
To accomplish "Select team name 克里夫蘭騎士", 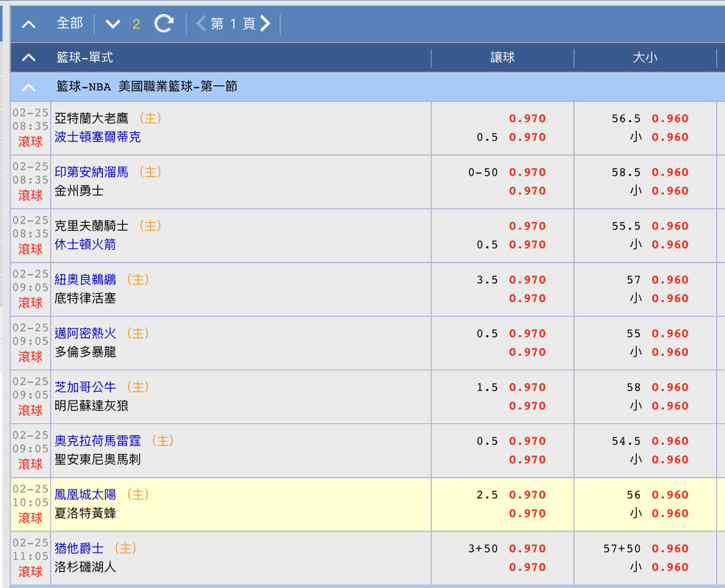I will pos(92,226).
